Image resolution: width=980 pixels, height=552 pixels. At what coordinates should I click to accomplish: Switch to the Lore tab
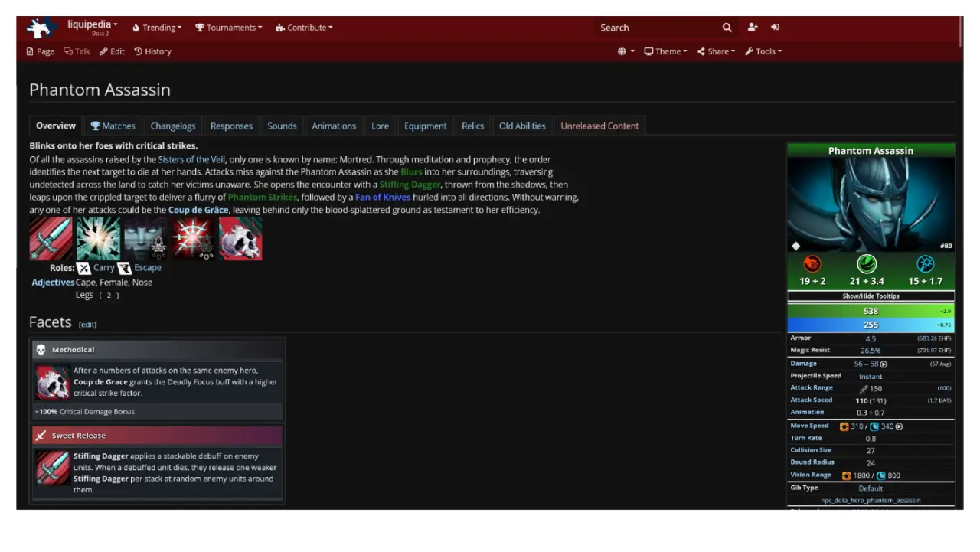click(381, 126)
